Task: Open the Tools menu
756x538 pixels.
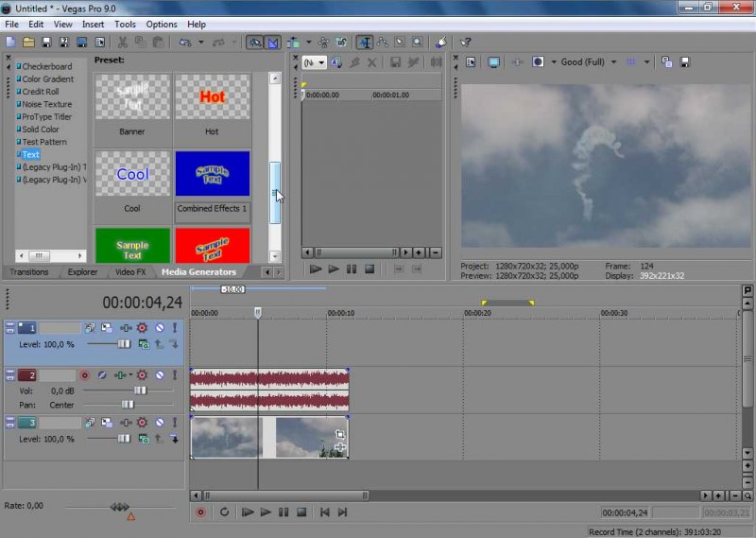Action: coord(125,24)
